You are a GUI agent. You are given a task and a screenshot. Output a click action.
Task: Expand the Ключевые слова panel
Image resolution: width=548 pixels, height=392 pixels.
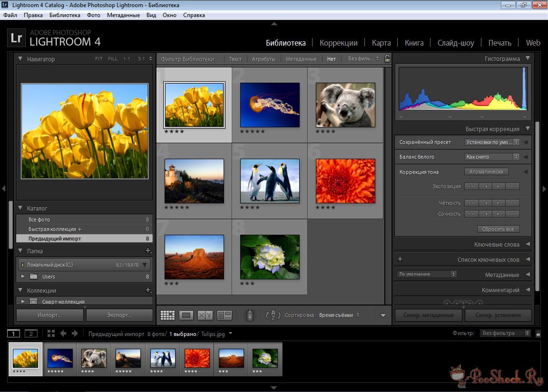pos(528,244)
